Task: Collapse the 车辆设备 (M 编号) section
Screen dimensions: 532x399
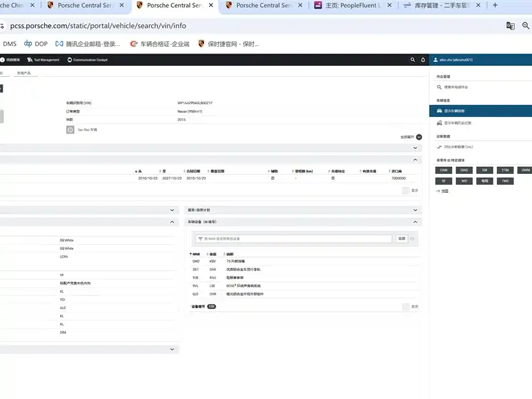Action: pyautogui.click(x=415, y=222)
